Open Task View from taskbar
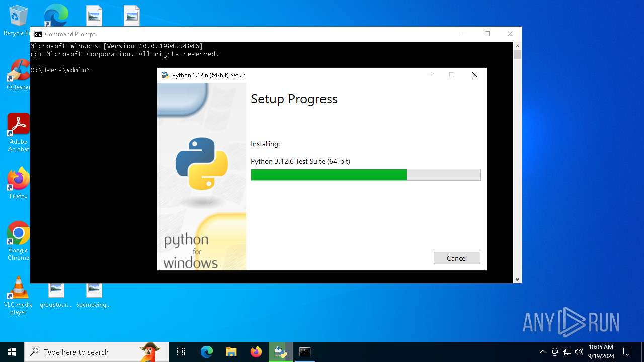Image resolution: width=644 pixels, height=362 pixels. (181, 352)
